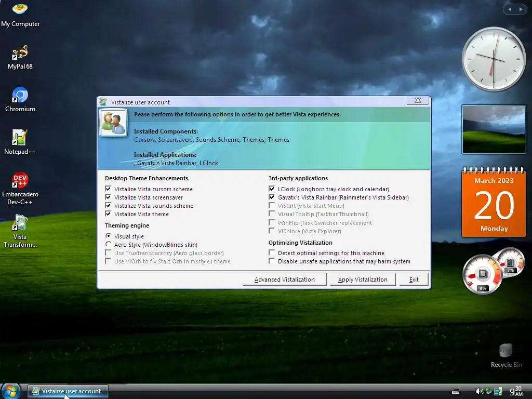This screenshot has height=399, width=532.
Task: Click the taskbar clock showing 9:30 AM
Action: (516, 391)
